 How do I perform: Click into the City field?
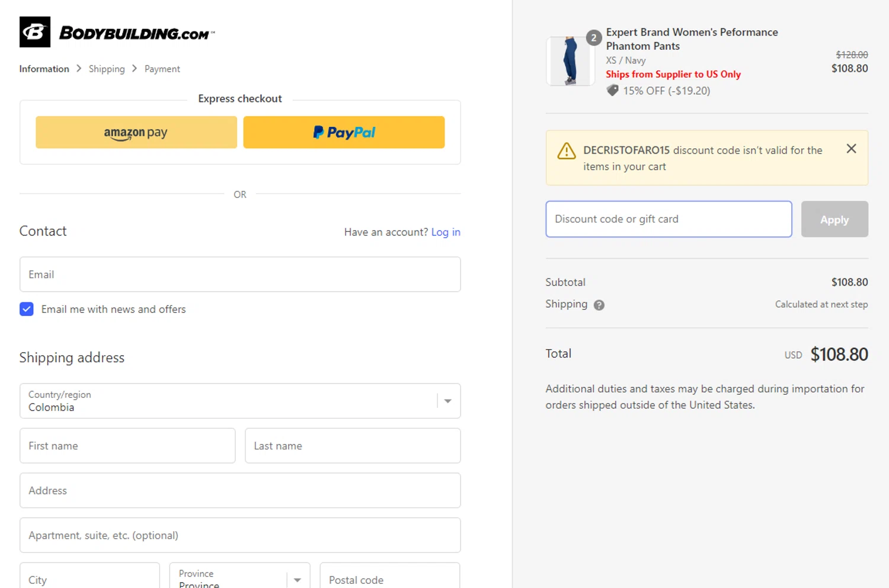(x=89, y=576)
